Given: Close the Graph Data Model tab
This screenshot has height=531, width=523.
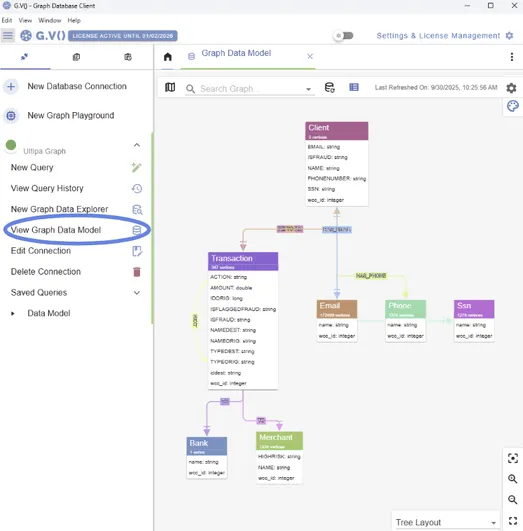Looking at the screenshot, I should coord(310,56).
